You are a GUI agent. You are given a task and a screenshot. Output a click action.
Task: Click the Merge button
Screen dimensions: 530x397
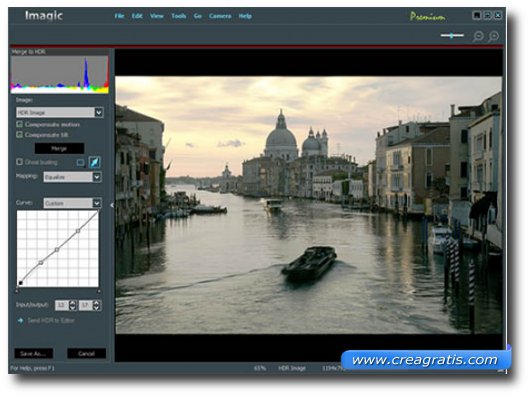point(59,148)
